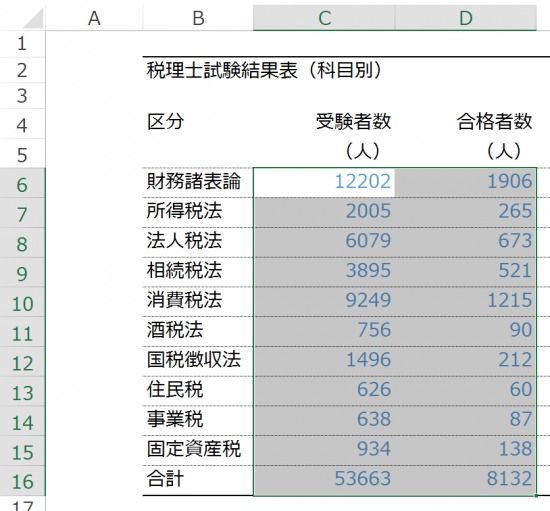
Task: Select row 13 header
Action: click(22, 392)
